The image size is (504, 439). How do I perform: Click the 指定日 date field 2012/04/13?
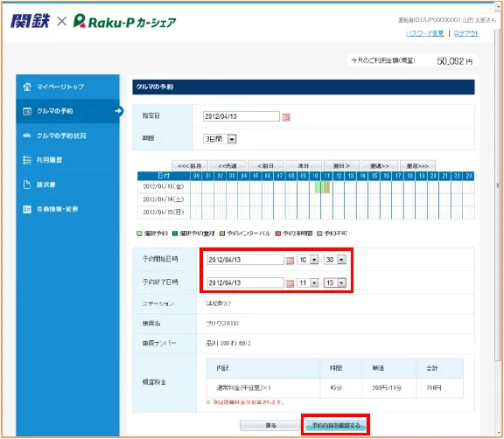[x=241, y=116]
